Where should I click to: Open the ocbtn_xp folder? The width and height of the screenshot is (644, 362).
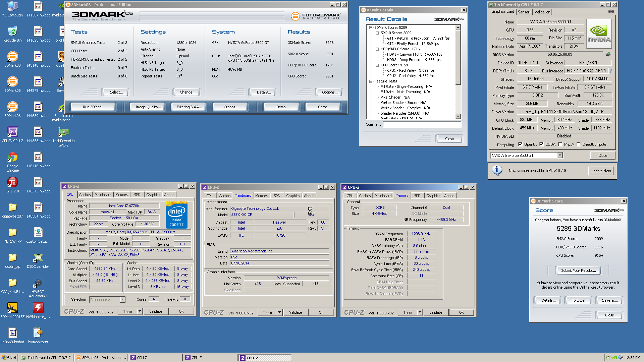click(x=12, y=260)
